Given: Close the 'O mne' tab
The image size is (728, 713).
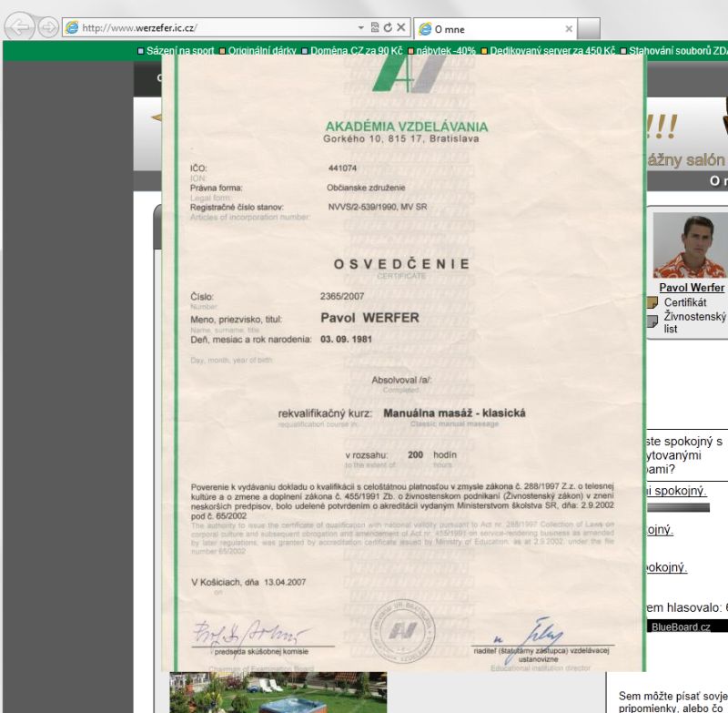Looking at the screenshot, I should [x=569, y=29].
